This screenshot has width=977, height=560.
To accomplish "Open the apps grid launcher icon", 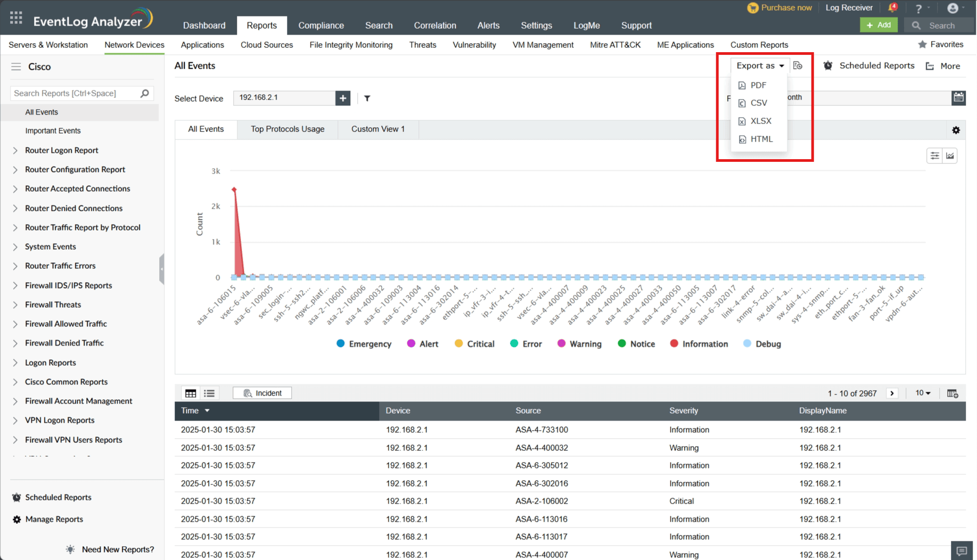I will point(16,18).
